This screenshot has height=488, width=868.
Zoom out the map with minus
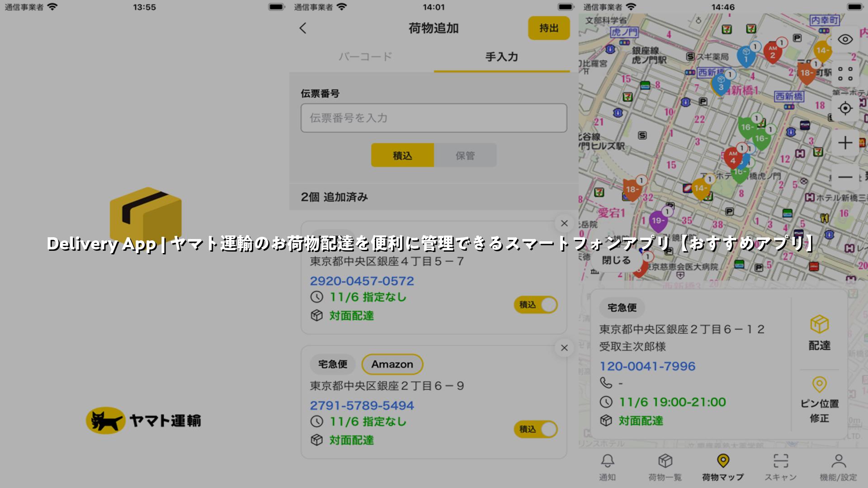tap(845, 177)
